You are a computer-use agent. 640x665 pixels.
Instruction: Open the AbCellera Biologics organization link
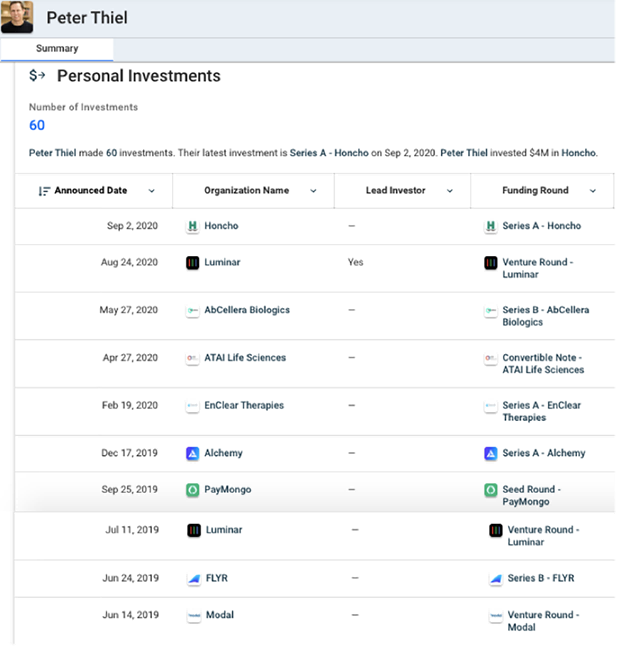coord(247,310)
